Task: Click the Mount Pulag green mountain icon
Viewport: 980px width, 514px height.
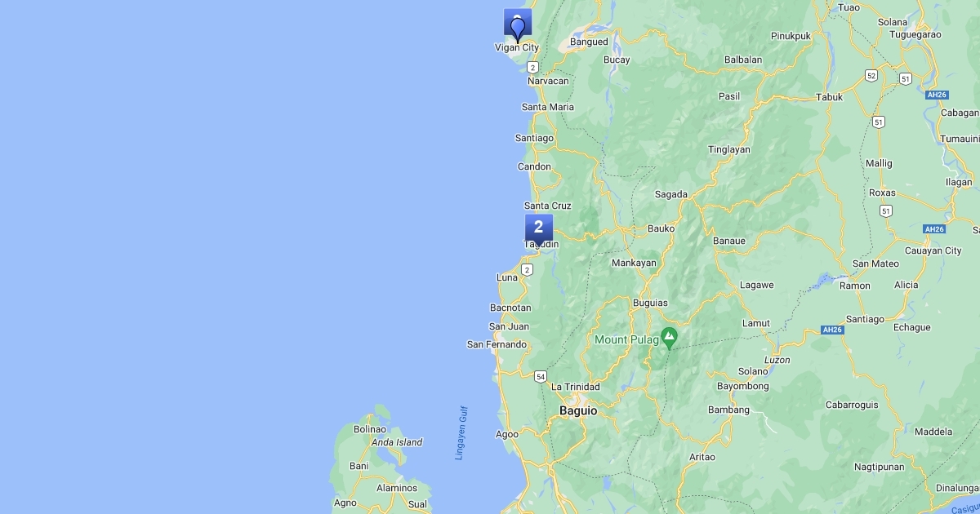Action: [x=670, y=336]
